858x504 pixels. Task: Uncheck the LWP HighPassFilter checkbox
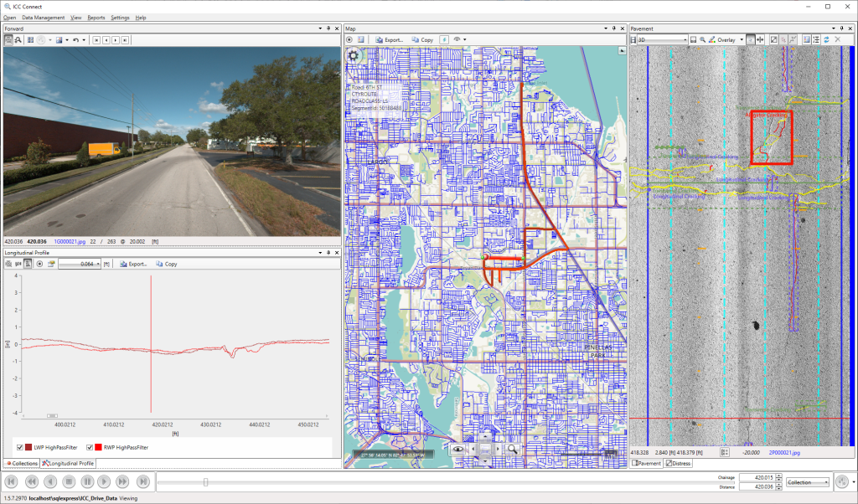[20, 448]
